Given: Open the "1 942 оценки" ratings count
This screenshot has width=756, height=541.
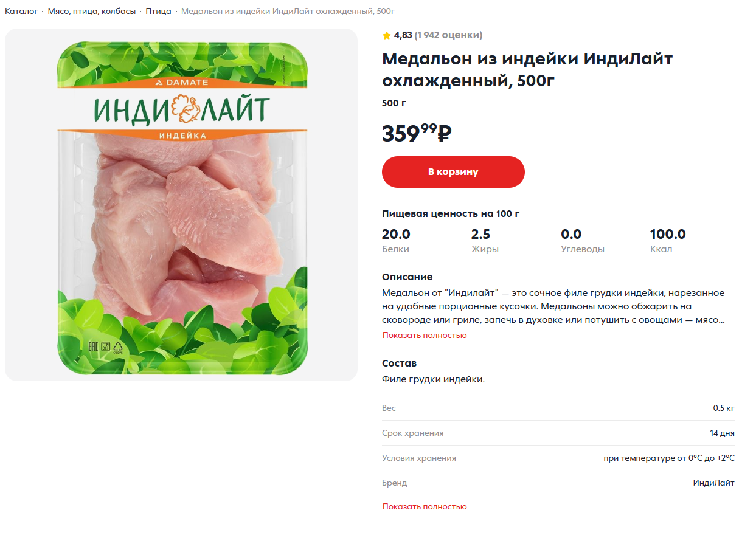Looking at the screenshot, I should coord(448,35).
